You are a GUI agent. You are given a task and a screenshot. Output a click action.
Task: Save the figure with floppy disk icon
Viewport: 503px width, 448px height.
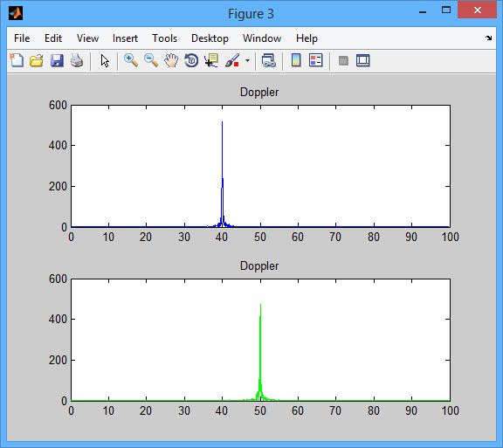click(57, 60)
